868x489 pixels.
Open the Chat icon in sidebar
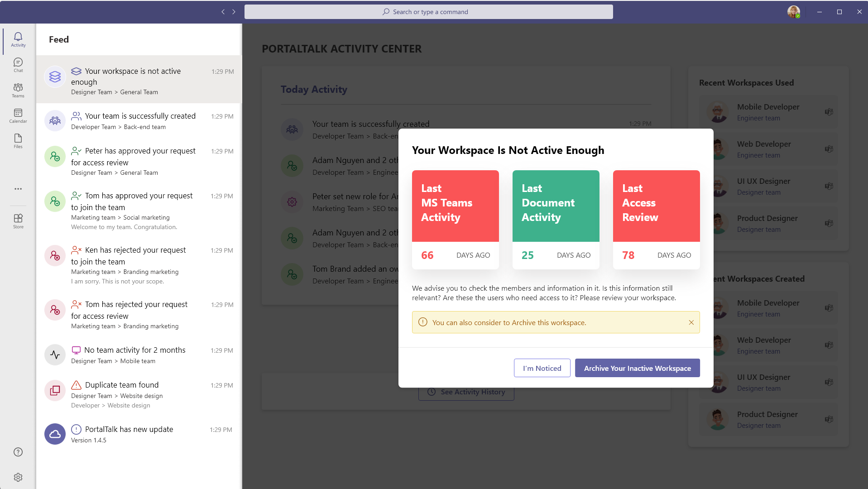pos(18,65)
